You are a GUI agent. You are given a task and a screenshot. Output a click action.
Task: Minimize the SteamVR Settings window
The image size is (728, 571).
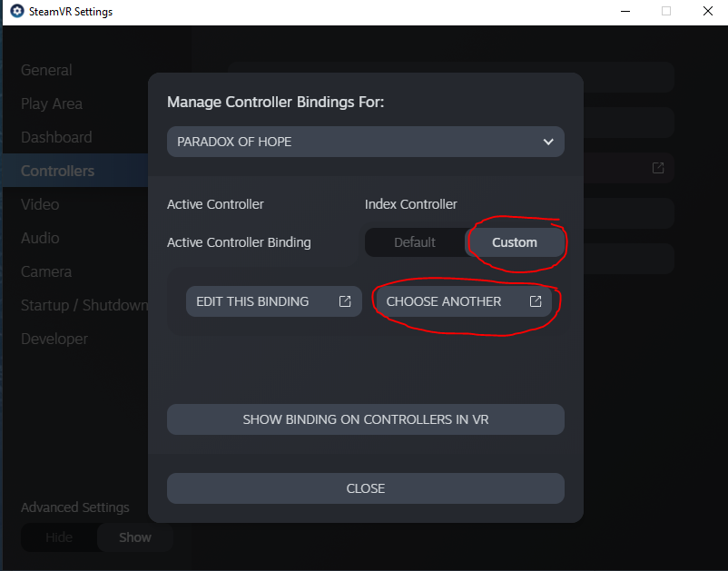point(625,11)
